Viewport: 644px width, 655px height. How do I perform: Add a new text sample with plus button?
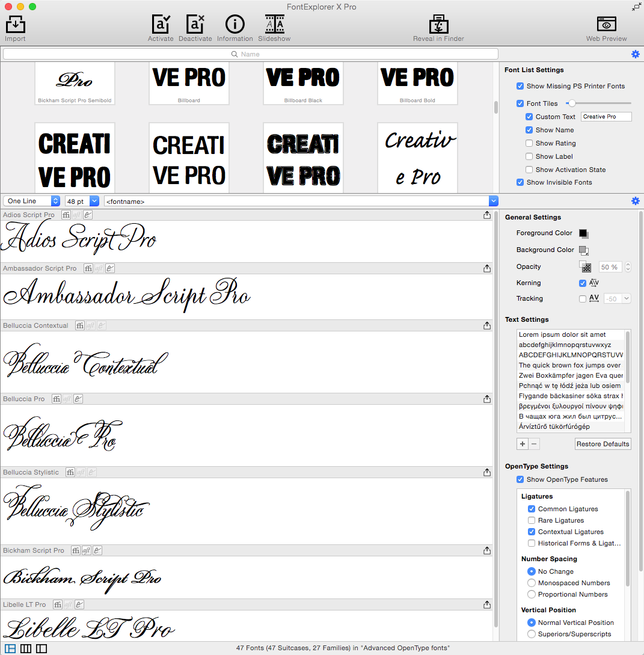point(523,444)
